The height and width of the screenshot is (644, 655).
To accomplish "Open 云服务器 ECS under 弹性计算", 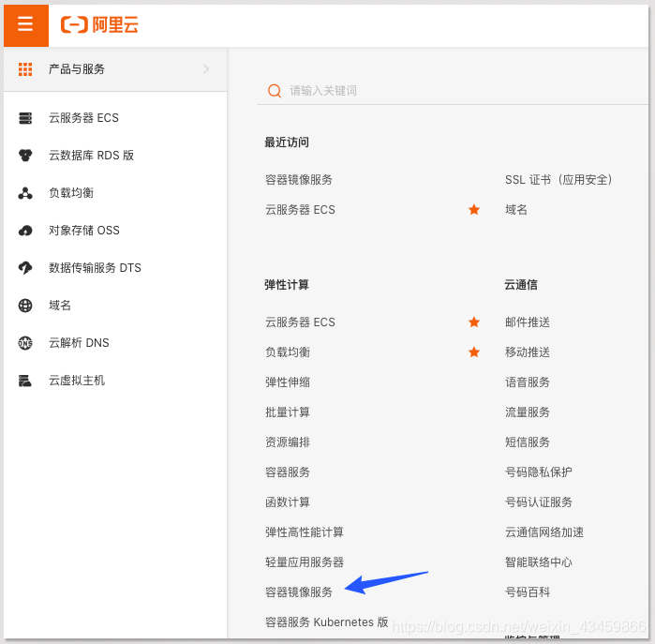I will [301, 322].
